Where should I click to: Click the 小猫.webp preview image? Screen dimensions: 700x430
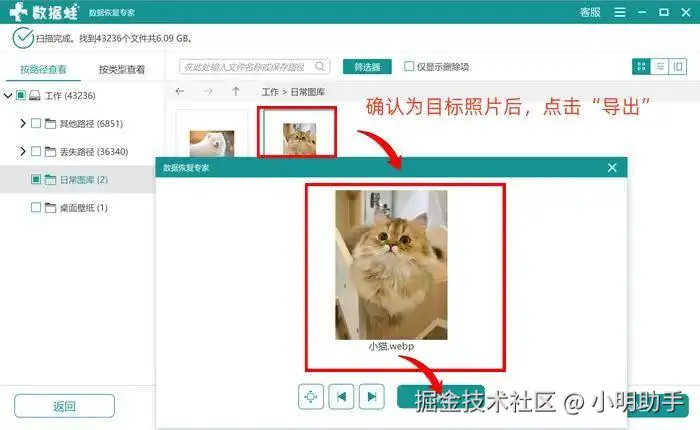[391, 265]
